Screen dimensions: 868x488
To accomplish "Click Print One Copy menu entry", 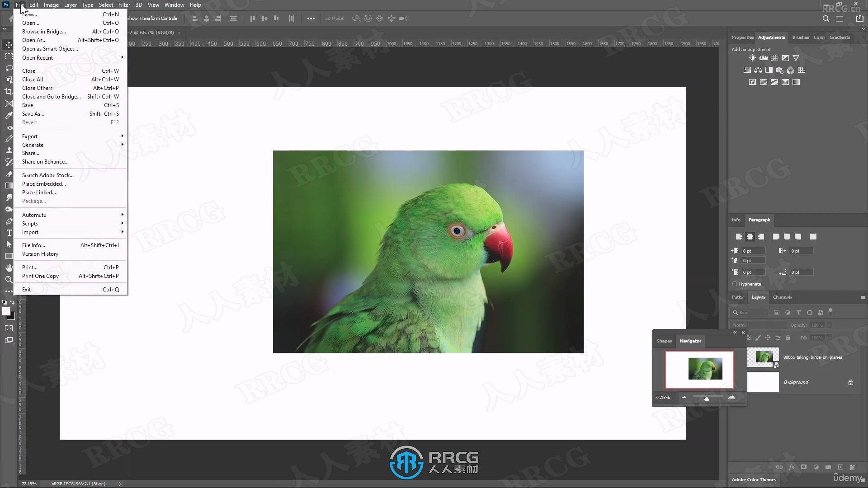I will [71, 276].
